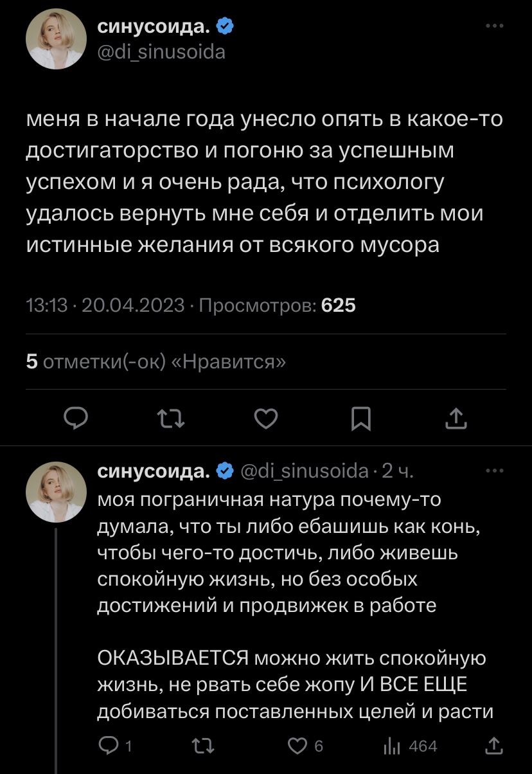
Task: Open the reply tweet's three-dot menu
Action: [x=494, y=471]
